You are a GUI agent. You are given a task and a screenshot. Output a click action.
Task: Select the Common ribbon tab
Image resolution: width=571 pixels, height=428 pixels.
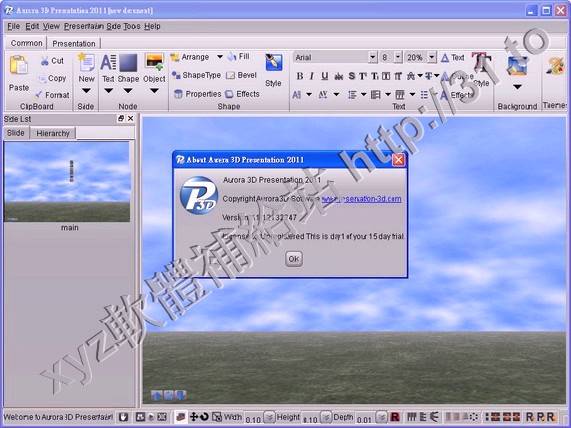[26, 43]
